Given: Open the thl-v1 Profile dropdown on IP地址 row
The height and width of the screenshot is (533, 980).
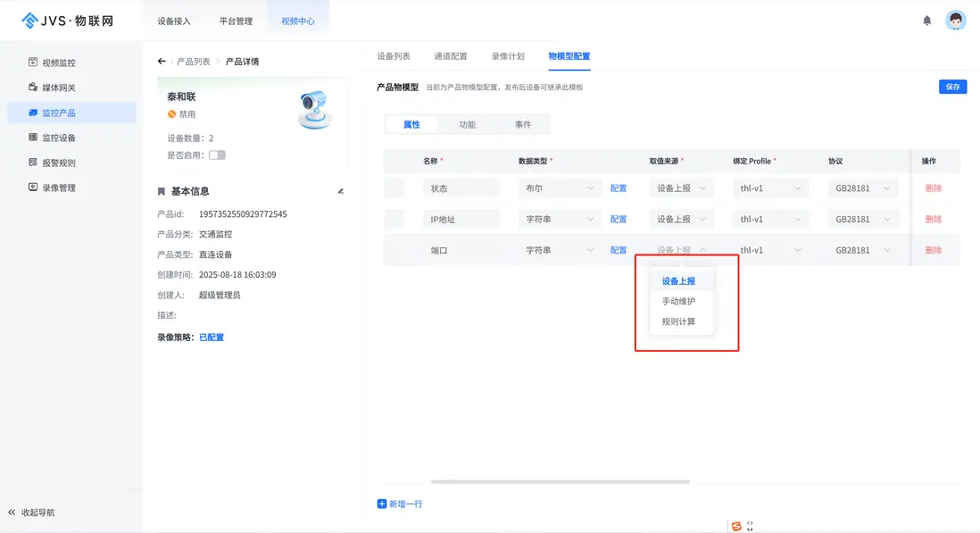Looking at the screenshot, I should tap(772, 219).
